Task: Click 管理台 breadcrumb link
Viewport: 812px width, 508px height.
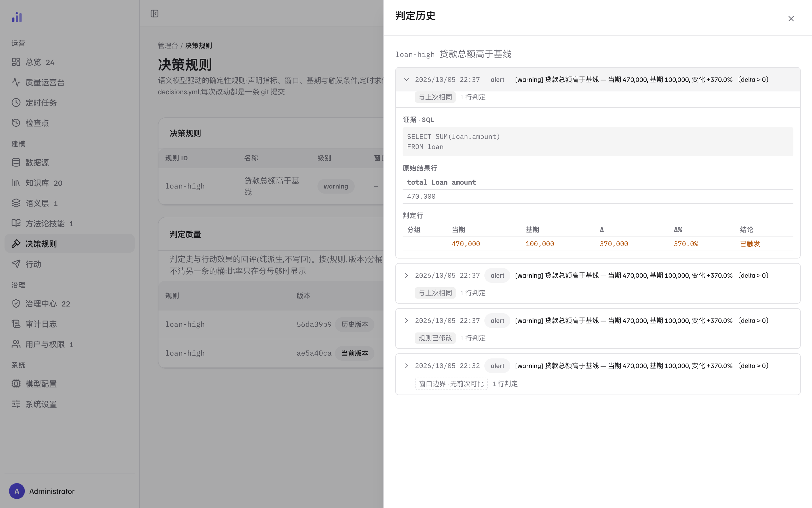Action: [168, 46]
